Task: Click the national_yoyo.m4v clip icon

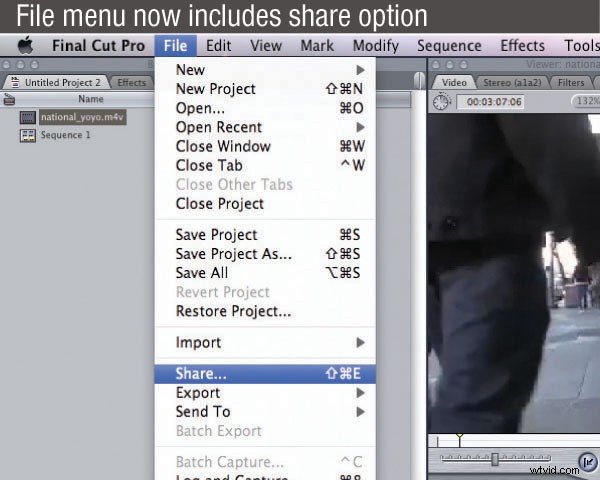Action: tap(28, 117)
